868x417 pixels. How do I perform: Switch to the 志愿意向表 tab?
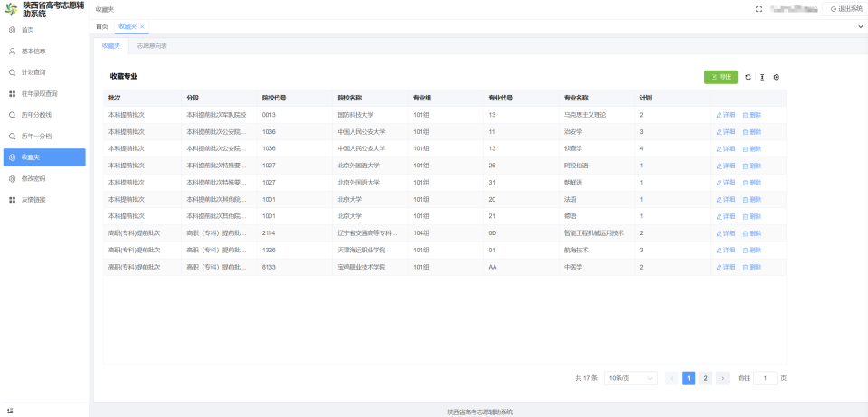pyautogui.click(x=152, y=46)
